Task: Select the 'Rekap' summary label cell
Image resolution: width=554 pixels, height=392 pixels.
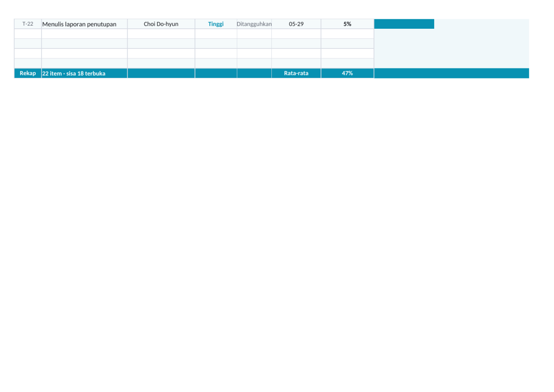Action: coord(28,73)
